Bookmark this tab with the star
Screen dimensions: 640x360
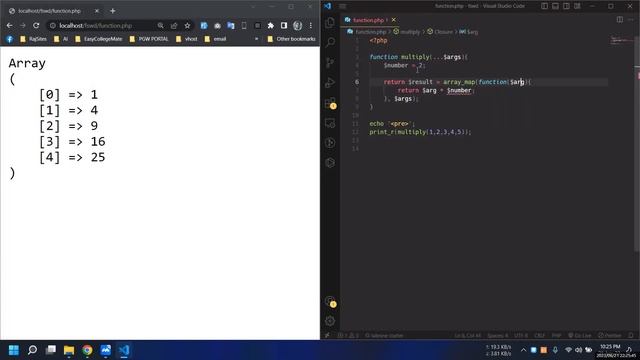click(x=187, y=25)
